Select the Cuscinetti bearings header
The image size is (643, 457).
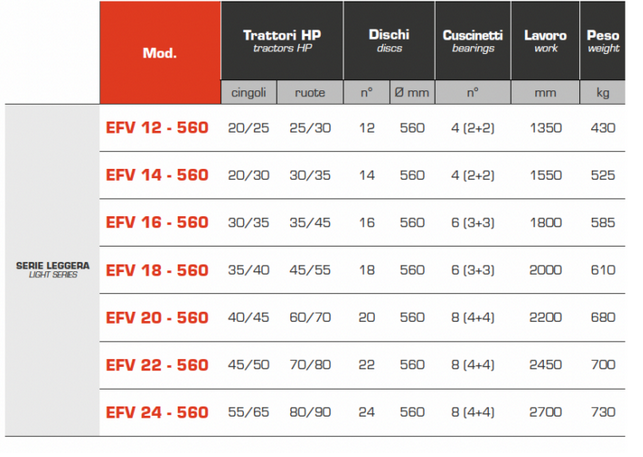coord(472,40)
